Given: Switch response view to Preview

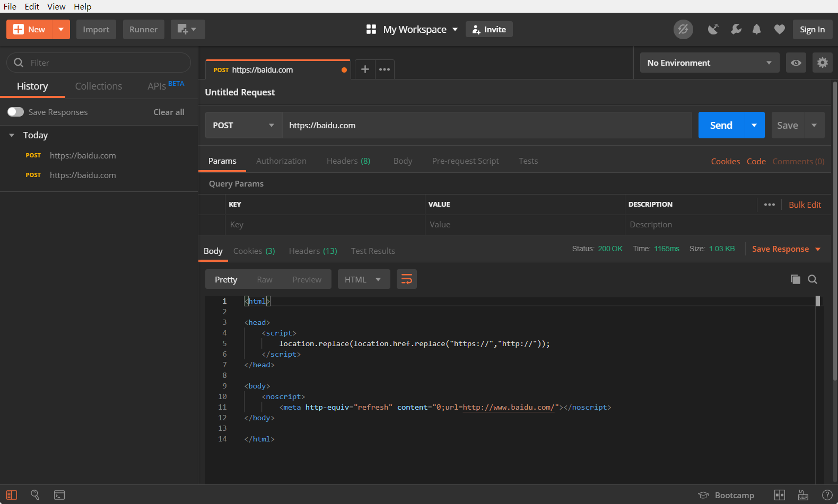Looking at the screenshot, I should [x=307, y=279].
